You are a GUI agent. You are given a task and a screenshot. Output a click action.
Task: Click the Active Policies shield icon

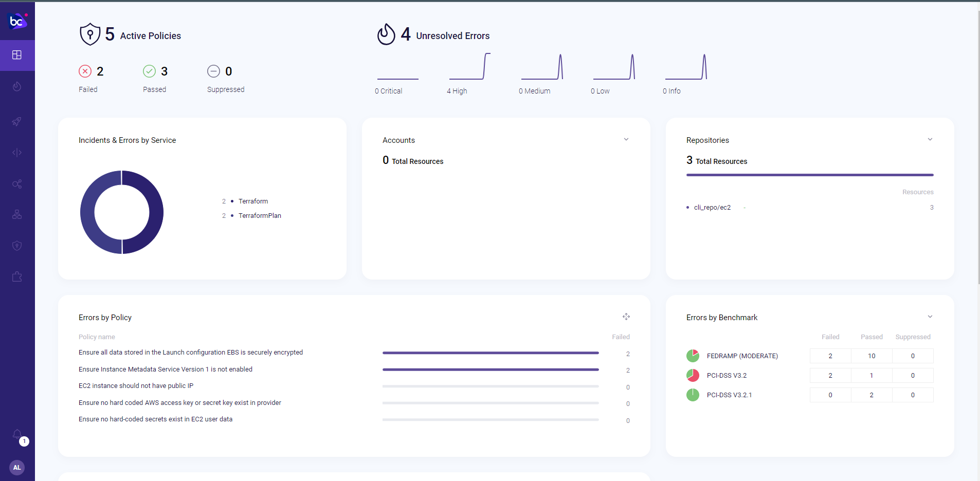click(90, 34)
